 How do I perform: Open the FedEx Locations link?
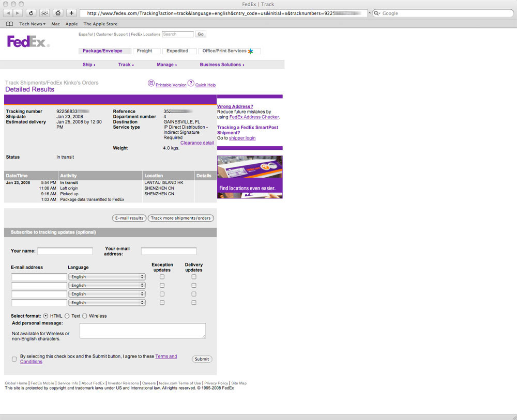145,34
